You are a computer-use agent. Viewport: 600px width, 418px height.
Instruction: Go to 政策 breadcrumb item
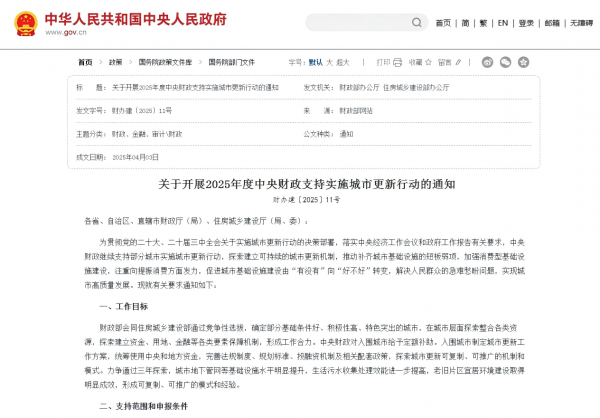(x=115, y=62)
